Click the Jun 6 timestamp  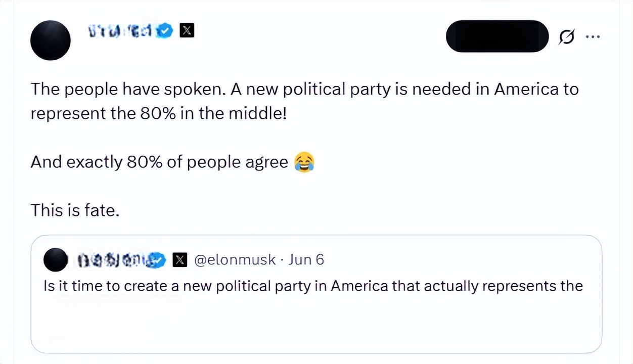pyautogui.click(x=306, y=260)
